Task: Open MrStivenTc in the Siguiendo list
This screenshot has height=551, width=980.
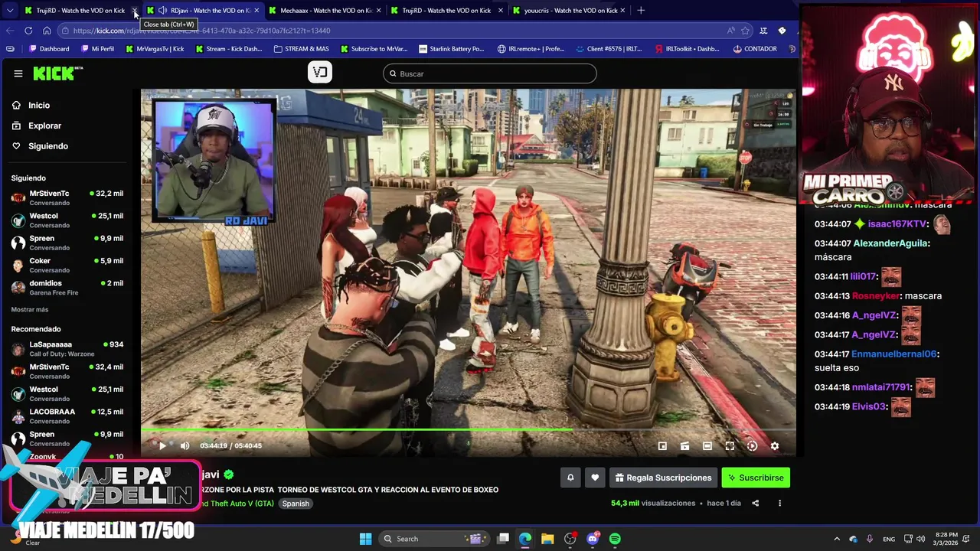Action: [x=67, y=197]
